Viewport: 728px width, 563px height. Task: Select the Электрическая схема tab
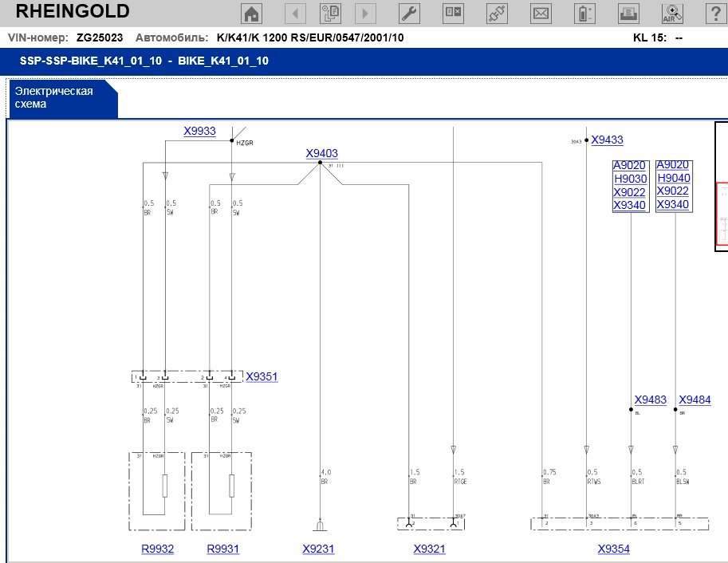(61, 98)
